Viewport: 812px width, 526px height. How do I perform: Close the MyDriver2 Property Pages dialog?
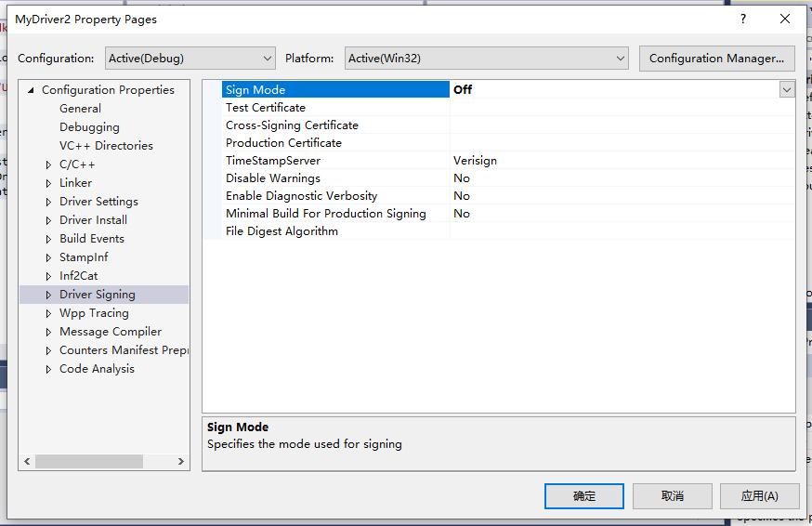coord(785,20)
